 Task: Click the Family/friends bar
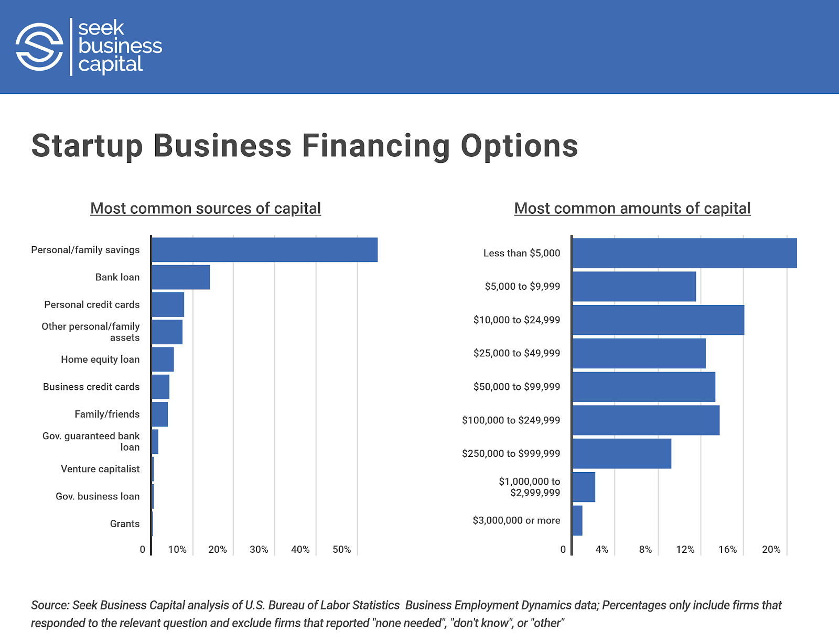pyautogui.click(x=160, y=414)
